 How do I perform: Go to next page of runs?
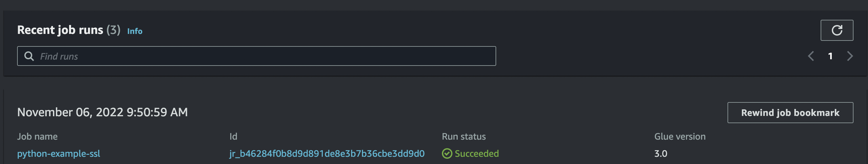850,56
